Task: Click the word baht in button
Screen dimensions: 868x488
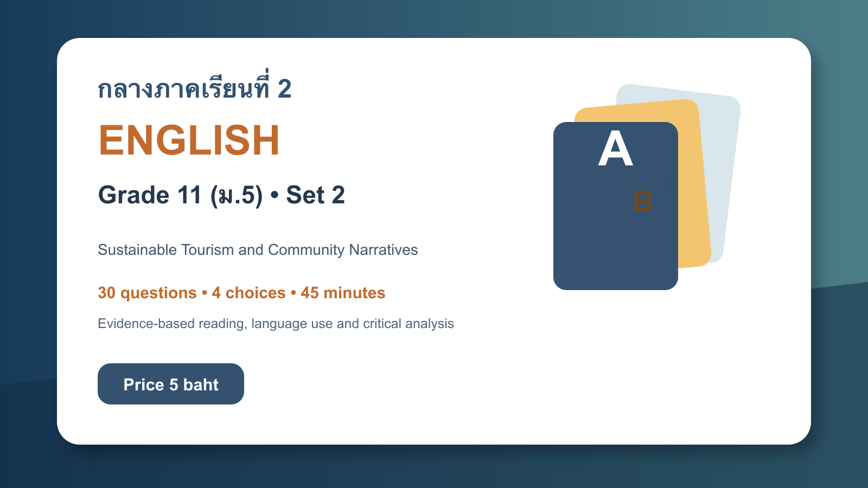Action: click(x=201, y=384)
